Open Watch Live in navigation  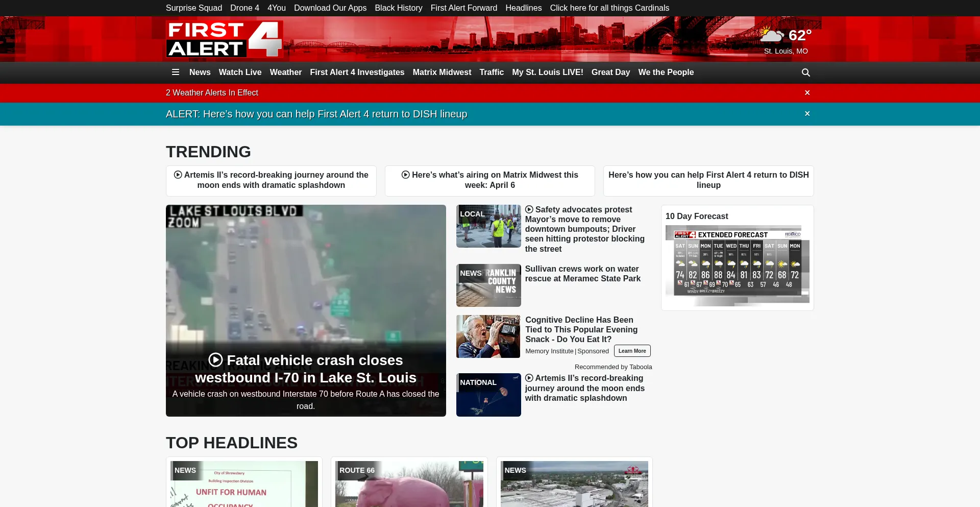coord(240,73)
